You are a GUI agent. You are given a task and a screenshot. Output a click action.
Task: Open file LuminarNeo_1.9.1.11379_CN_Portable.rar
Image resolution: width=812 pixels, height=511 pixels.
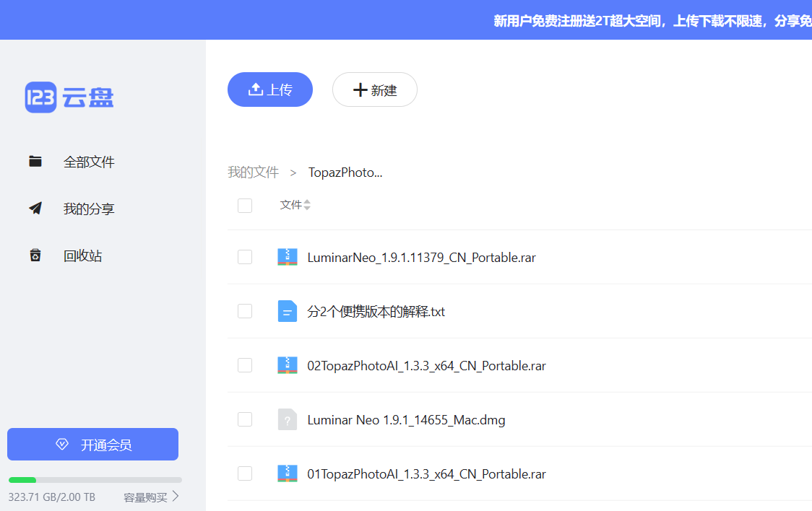(x=422, y=258)
